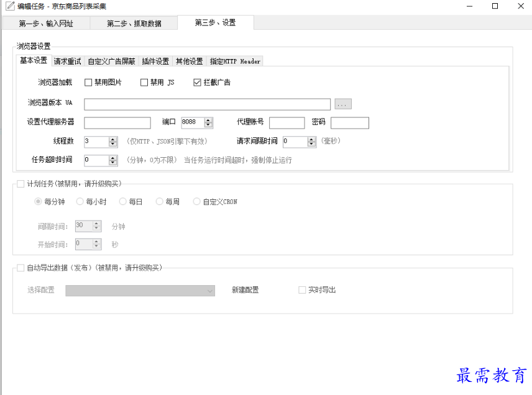532x395 pixels.
Task: Decrease 间隔时间 with down arrow
Action: (x=97, y=229)
